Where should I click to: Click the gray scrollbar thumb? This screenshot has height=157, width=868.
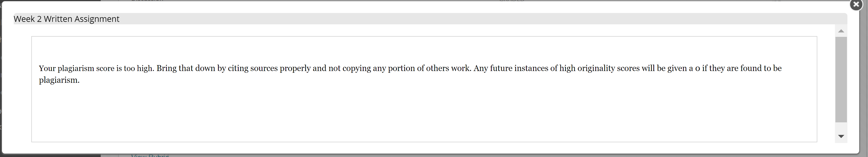841,79
